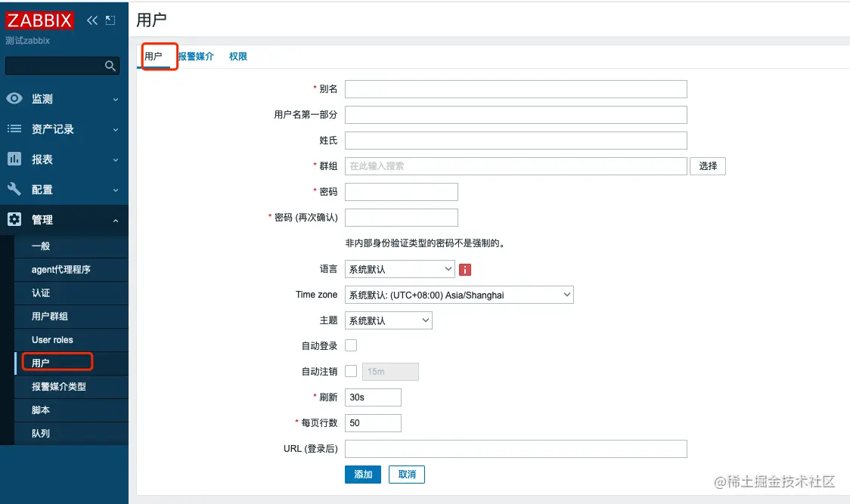Click the red info icon beside 语言
Image resolution: width=850 pixels, height=504 pixels.
tap(465, 269)
